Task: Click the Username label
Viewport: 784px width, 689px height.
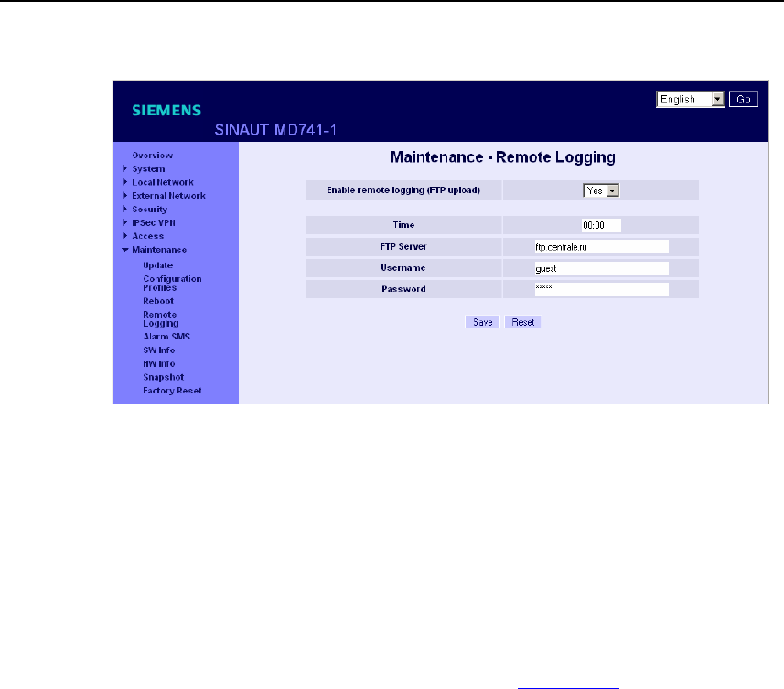Action: tap(403, 268)
